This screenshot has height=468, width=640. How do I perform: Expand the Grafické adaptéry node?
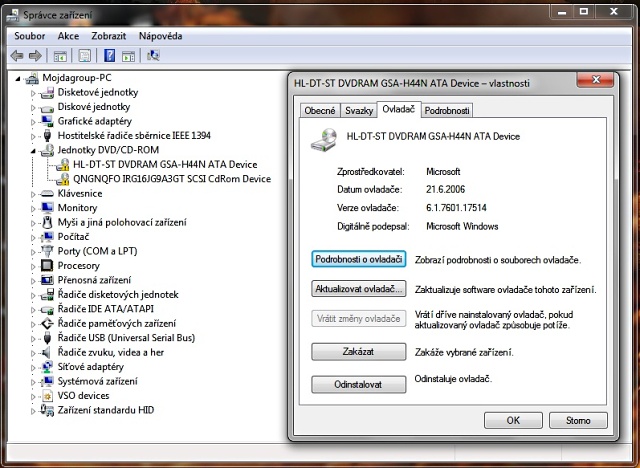33,122
